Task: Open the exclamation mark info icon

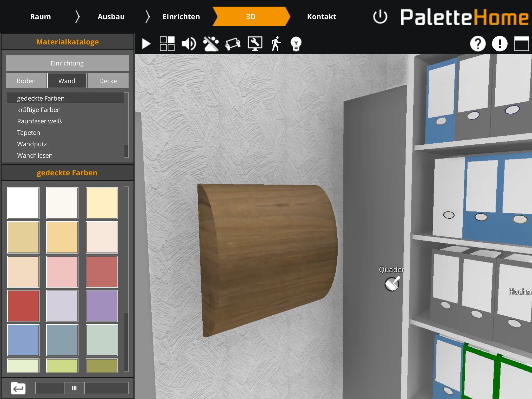Action: coord(500,44)
